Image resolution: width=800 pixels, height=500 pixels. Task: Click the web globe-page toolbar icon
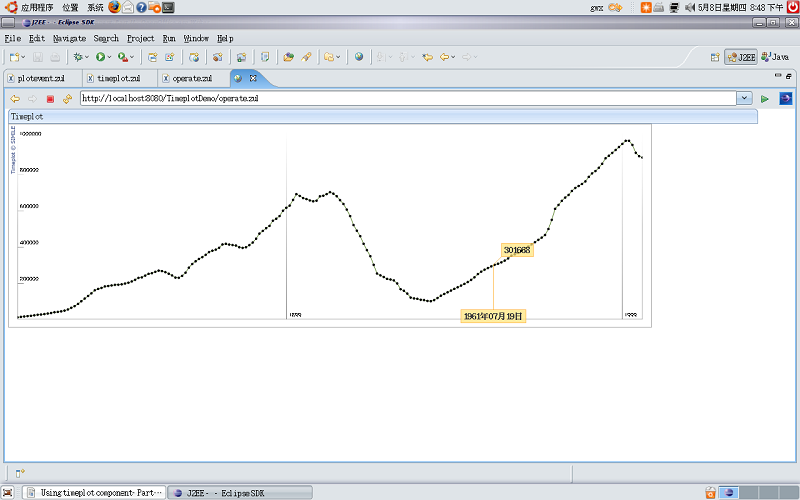(x=194, y=57)
